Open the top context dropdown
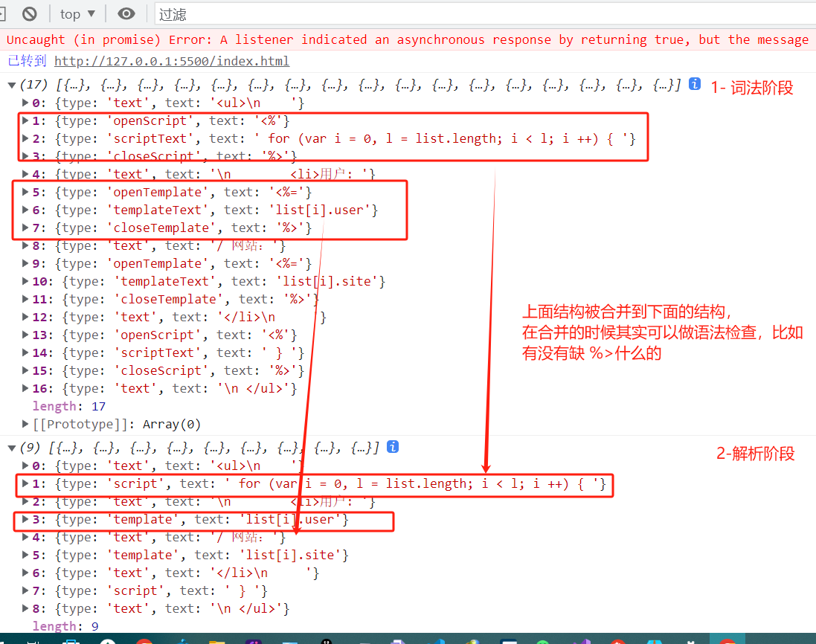This screenshot has height=644, width=816. tap(77, 14)
